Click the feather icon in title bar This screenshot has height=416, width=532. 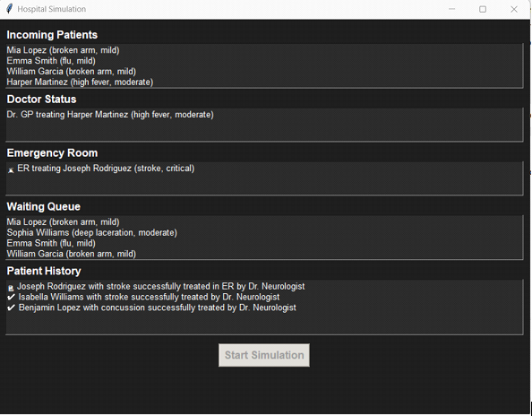[10, 9]
